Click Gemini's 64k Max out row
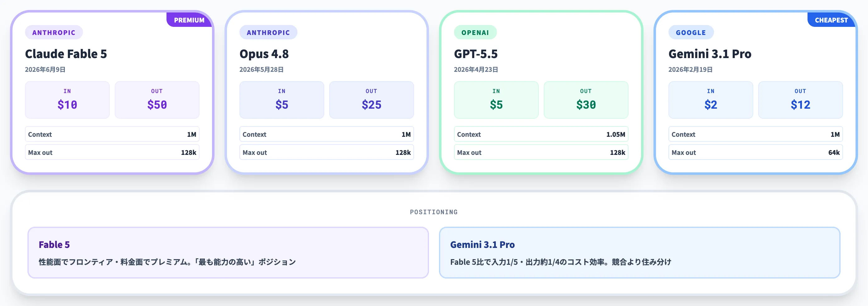868x306 pixels. point(755,152)
